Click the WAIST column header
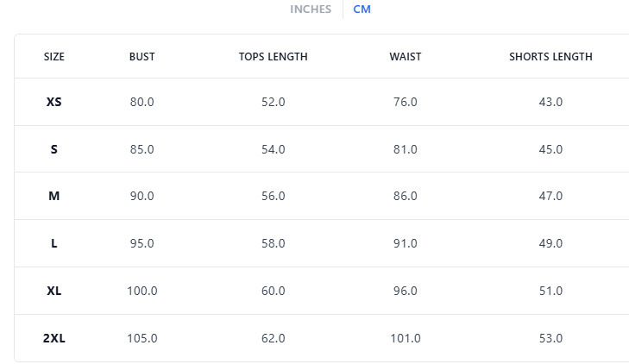 coord(406,57)
